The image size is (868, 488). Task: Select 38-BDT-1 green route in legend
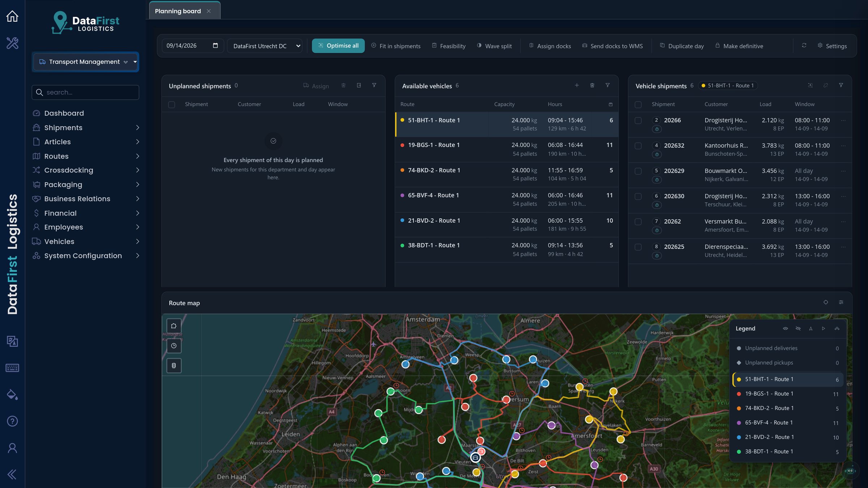pos(788,451)
